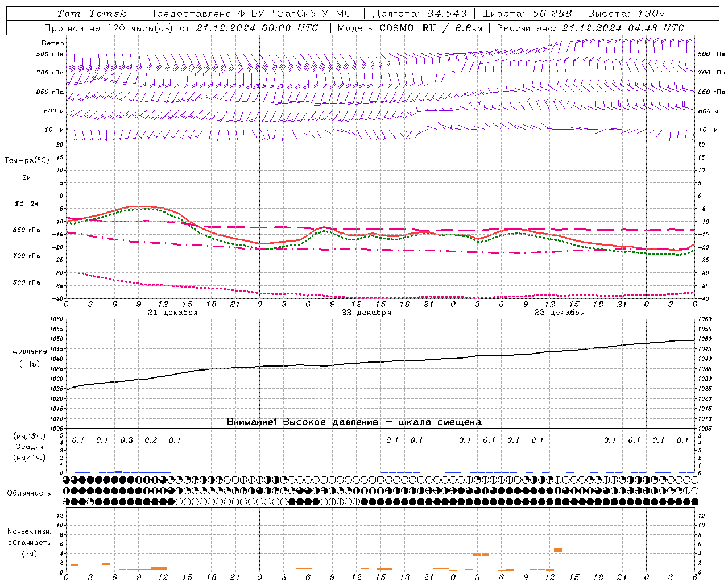Click the 'Модель COSMO-RU / 6.6км' label

[x=410, y=28]
